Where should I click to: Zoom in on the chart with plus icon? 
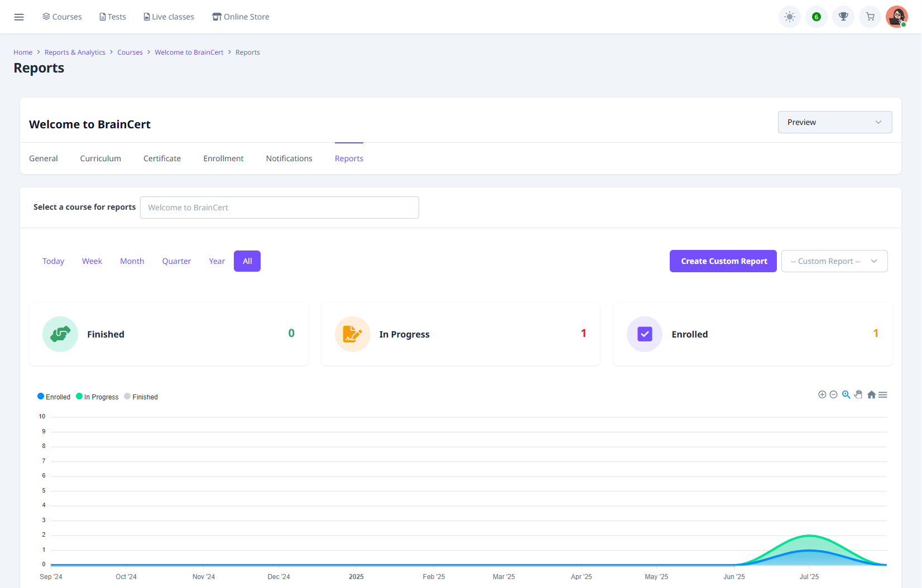click(822, 394)
